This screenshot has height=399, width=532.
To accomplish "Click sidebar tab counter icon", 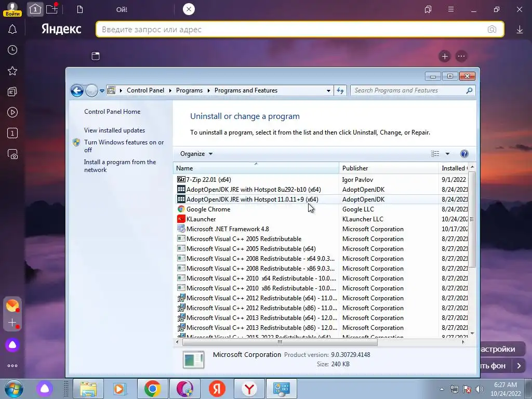I will [x=12, y=134].
